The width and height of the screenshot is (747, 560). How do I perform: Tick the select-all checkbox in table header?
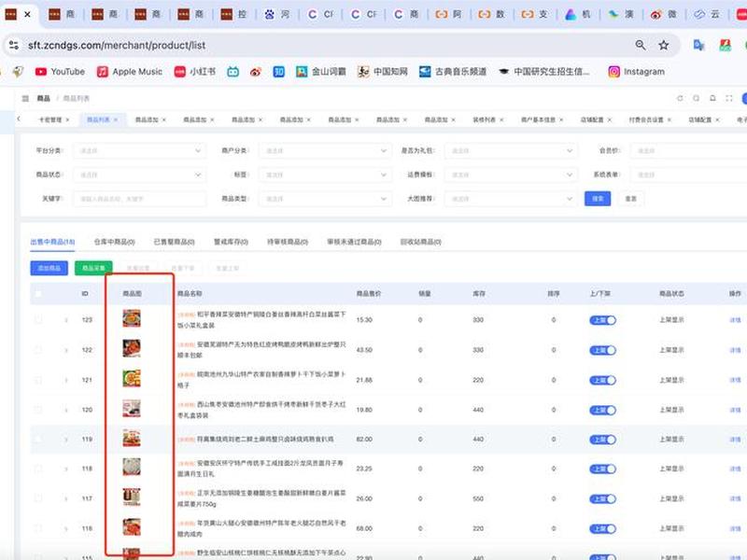click(38, 293)
